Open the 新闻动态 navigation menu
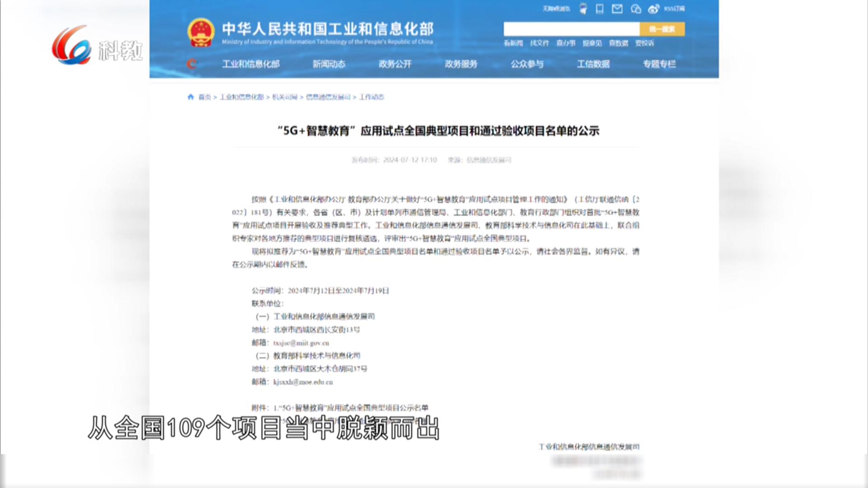 point(329,64)
